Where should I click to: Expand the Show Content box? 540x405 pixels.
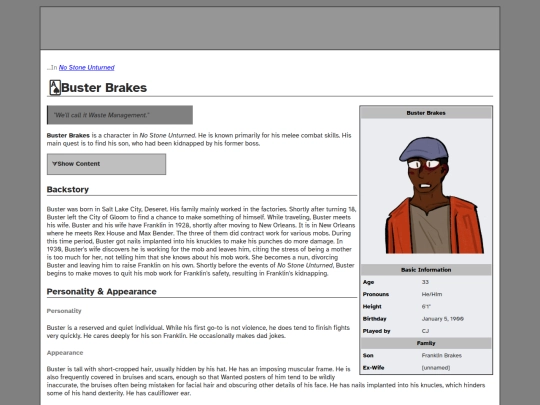[106, 164]
